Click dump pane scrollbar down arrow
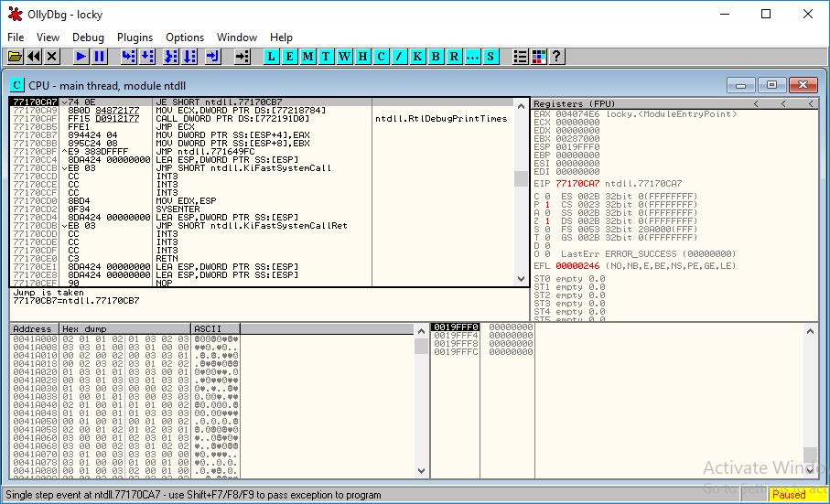 tap(421, 471)
